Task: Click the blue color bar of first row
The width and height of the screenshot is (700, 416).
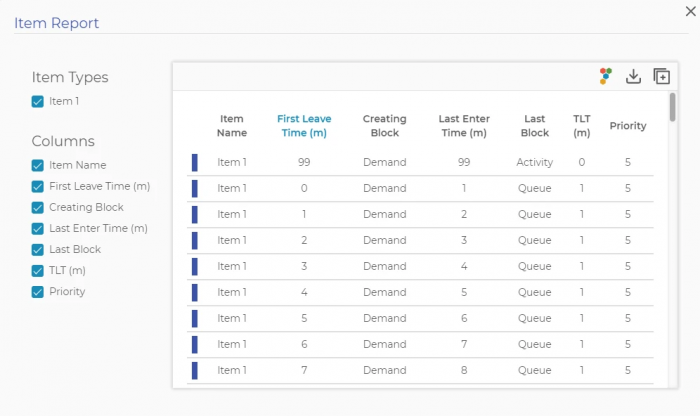Action: [x=195, y=162]
